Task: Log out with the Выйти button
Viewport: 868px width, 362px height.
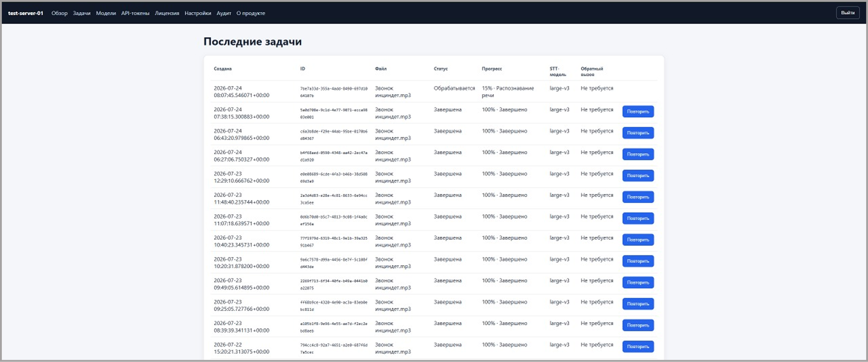Action: click(848, 13)
